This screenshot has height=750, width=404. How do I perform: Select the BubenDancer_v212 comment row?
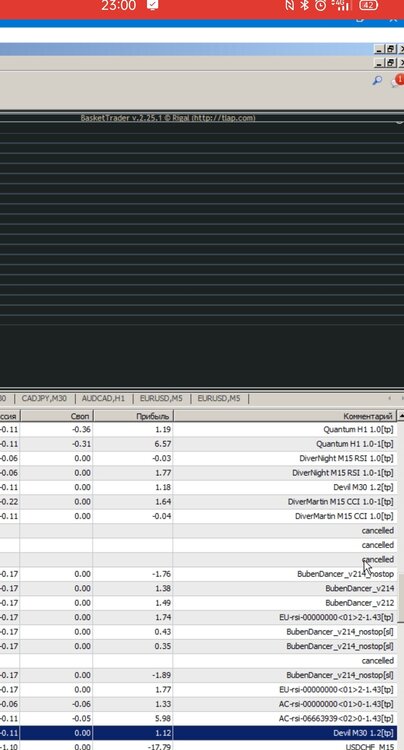198,603
